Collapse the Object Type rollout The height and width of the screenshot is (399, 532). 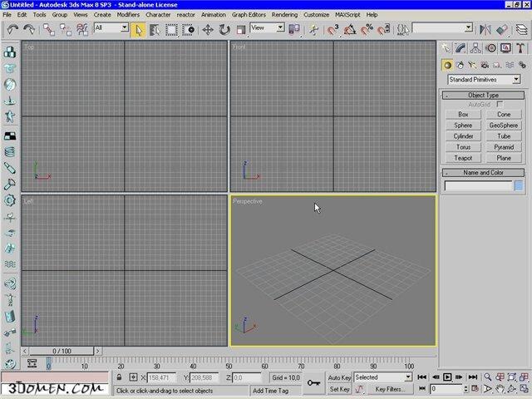coord(482,96)
